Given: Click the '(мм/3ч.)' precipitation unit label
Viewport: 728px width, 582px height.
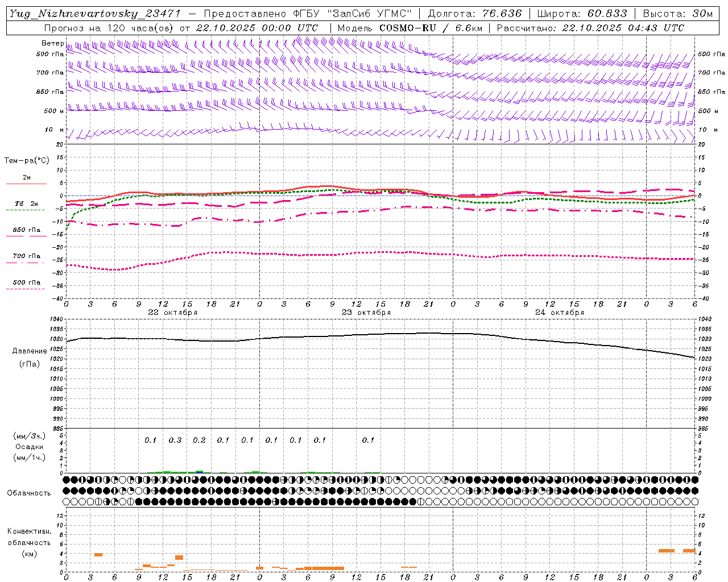Looking at the screenshot, I should 30,436.
